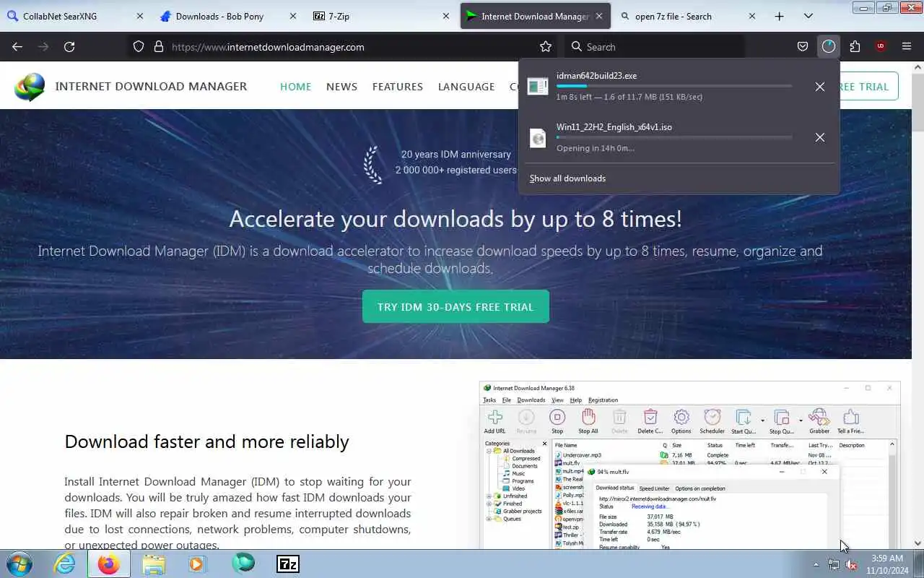924x578 pixels.
Task: Click the FREE TRIAL header button
Action: tap(868, 86)
